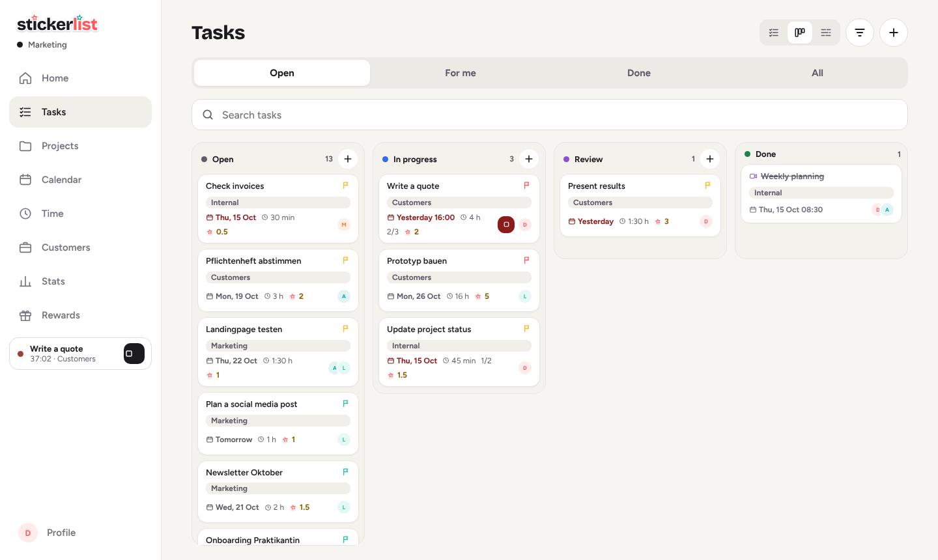The height and width of the screenshot is (560, 938).
Task: Go to the Calendar page
Action: pos(80,180)
